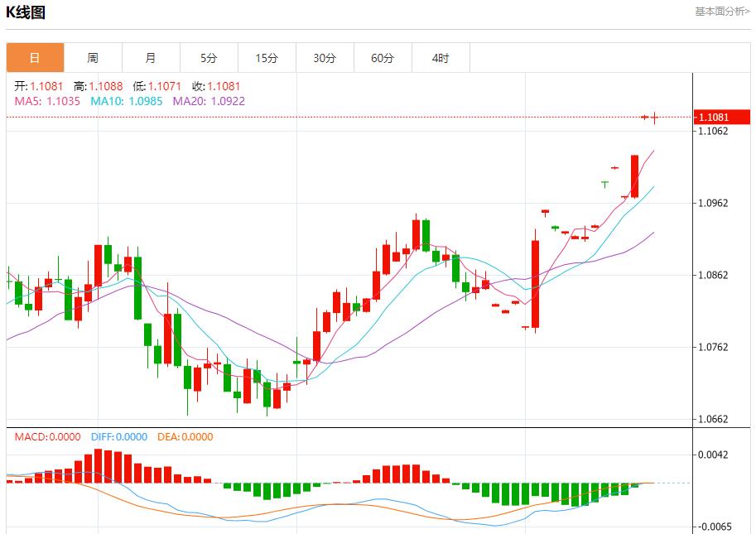Open the 5分 interval tab
Image resolution: width=756 pixels, height=534 pixels.
pos(209,58)
